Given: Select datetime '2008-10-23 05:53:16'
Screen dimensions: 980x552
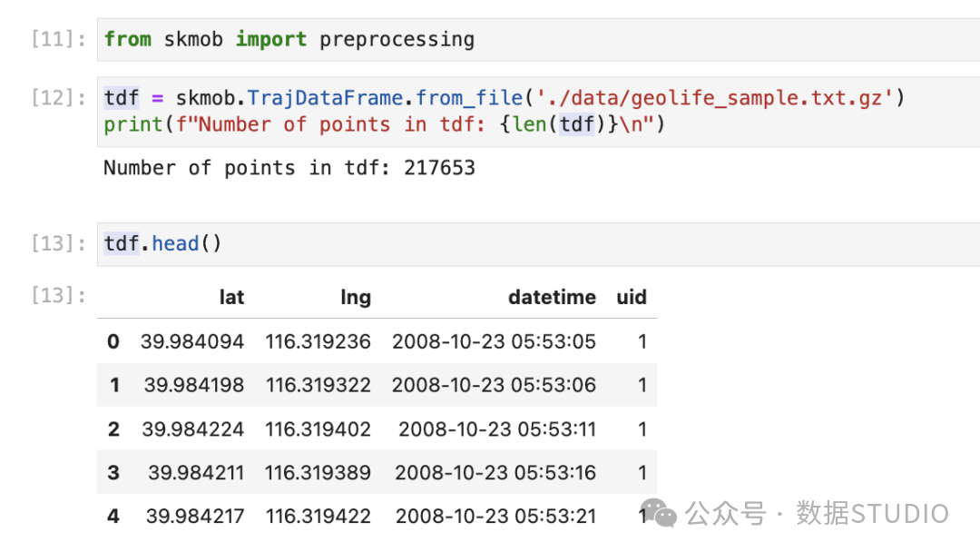Looking at the screenshot, I should click(495, 473).
